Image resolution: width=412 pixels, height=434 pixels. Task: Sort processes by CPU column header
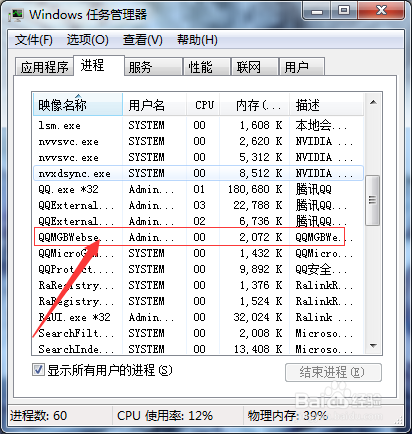[203, 105]
